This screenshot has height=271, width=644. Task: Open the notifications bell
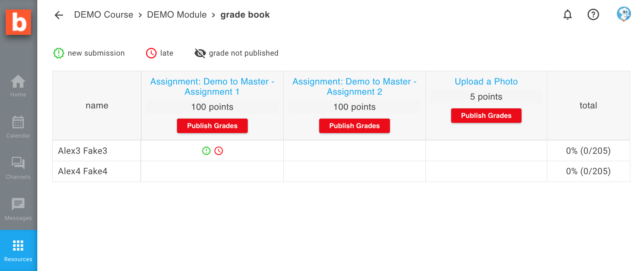[x=567, y=15]
